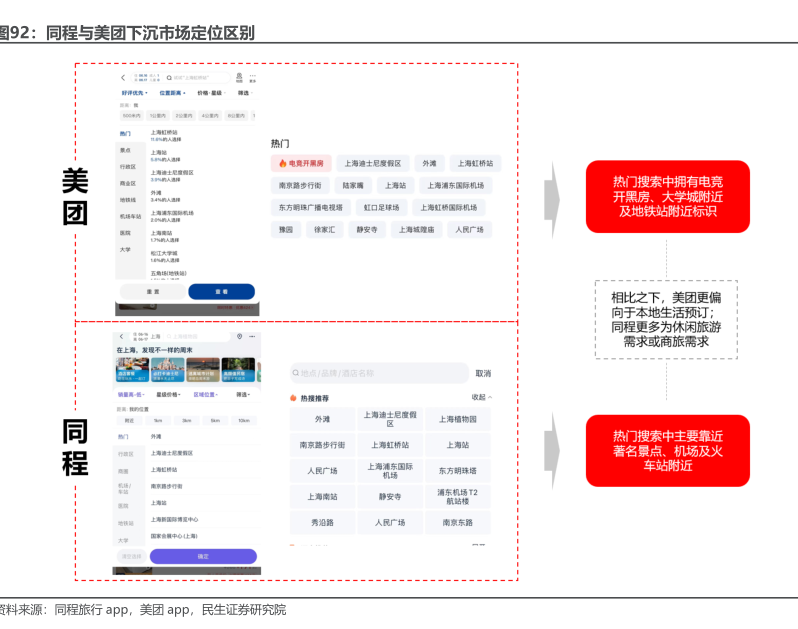Viewport: 798px width, 629px height.
Task: Click the 重置 reset button in Meituan
Action: [153, 292]
